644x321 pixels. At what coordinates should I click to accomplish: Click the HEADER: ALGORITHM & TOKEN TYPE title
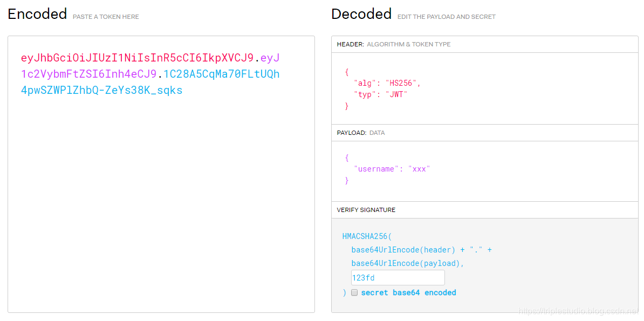tap(393, 44)
